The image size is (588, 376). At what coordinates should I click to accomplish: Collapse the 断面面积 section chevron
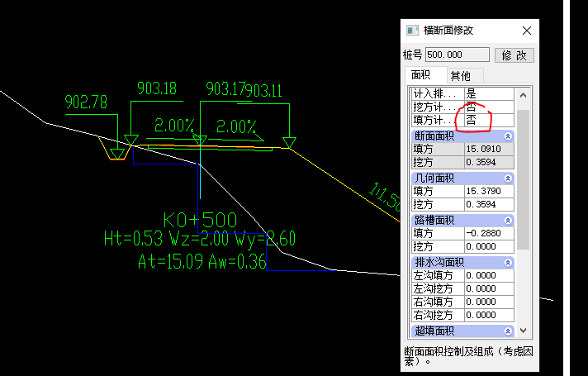coord(508,136)
